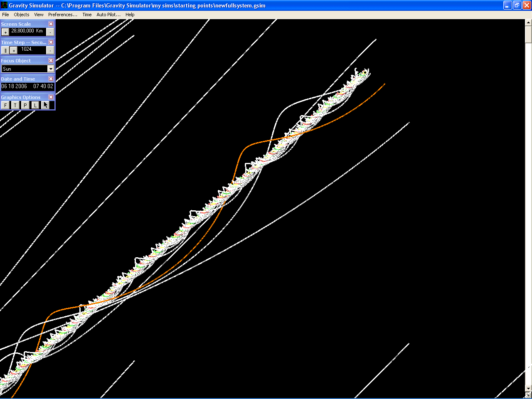532x399 pixels.
Task: Click the vertical scrollbar thumb
Action: pyautogui.click(x=528, y=34)
